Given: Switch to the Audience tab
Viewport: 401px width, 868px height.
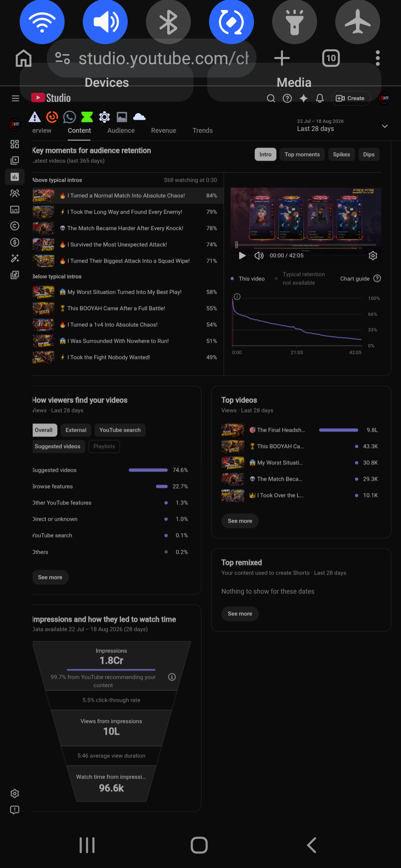Looking at the screenshot, I should click(121, 131).
